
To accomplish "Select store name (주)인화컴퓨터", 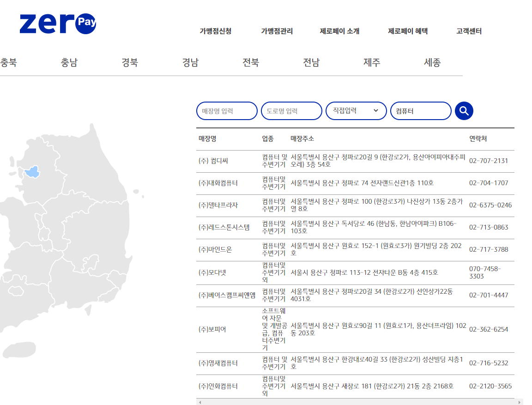I will [218, 386].
